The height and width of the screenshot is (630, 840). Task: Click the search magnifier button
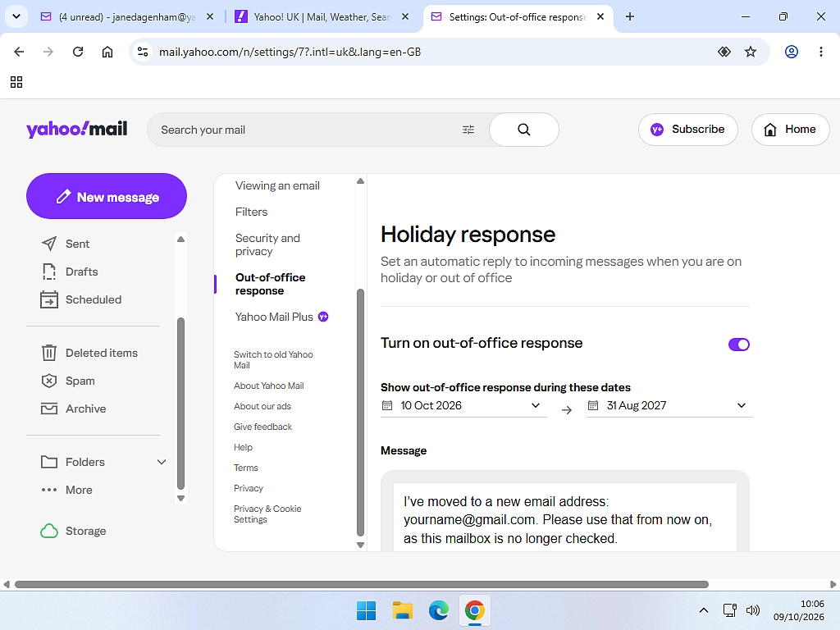[x=523, y=130]
